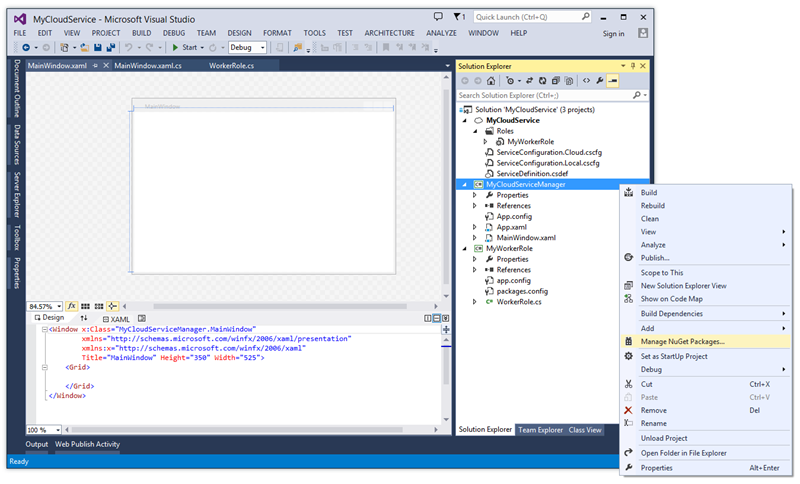Collapse the pane with the split bar icon
This screenshot has width=800, height=484.
point(445,318)
